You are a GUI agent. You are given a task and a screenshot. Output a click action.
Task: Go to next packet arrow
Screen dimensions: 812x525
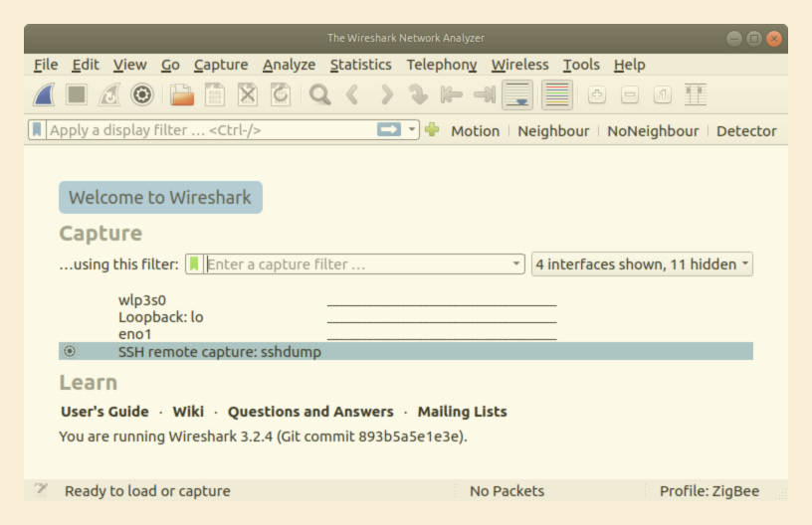(x=386, y=95)
